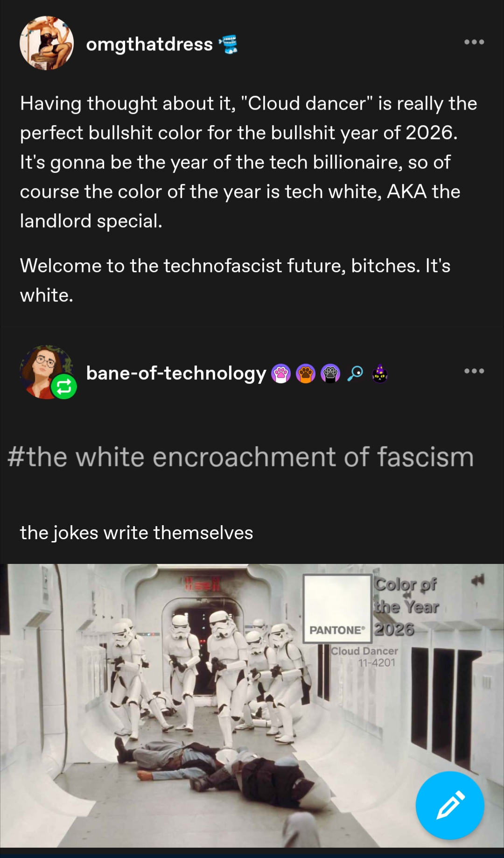Viewport: 504px width, 858px height.
Task: Click the chattering teeth badge beside omgthatdress
Action: pyautogui.click(x=228, y=44)
